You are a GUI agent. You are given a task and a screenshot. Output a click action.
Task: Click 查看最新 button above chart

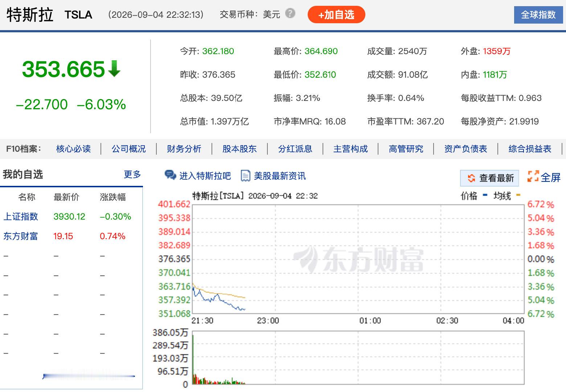coord(489,178)
